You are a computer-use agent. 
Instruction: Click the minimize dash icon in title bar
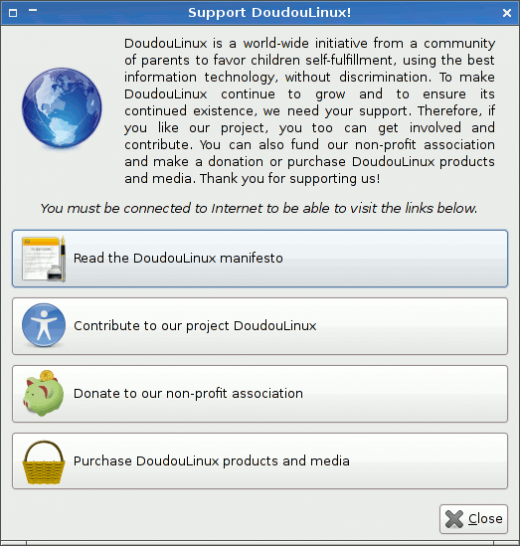point(33,10)
